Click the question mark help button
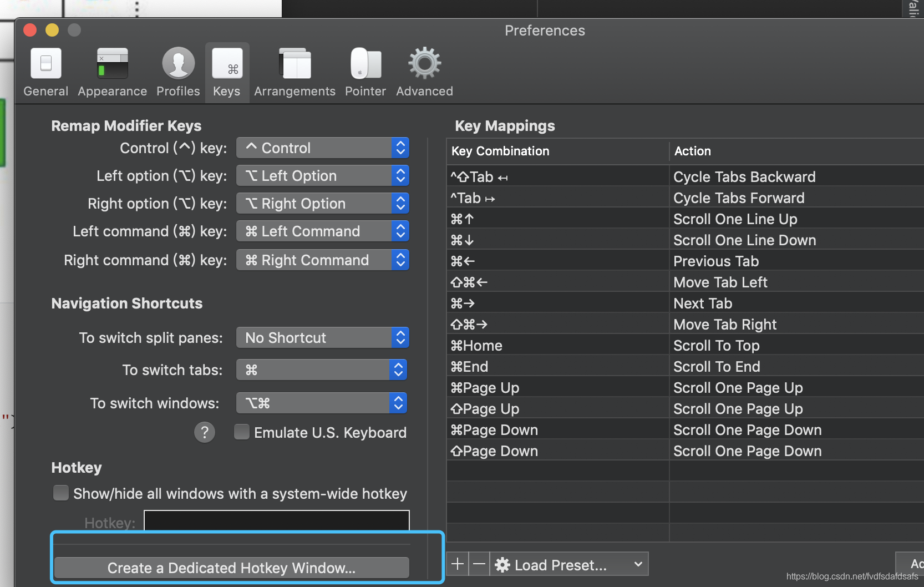This screenshot has height=587, width=924. [205, 432]
